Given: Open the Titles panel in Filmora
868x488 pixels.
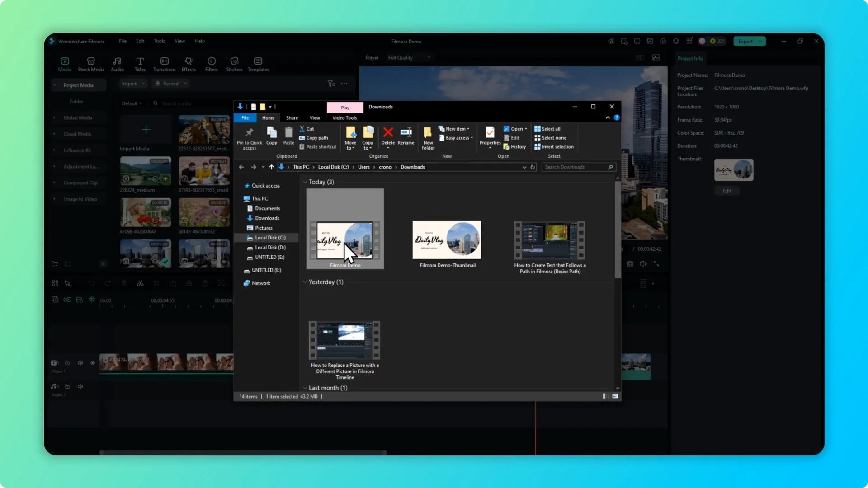Looking at the screenshot, I should coord(140,64).
